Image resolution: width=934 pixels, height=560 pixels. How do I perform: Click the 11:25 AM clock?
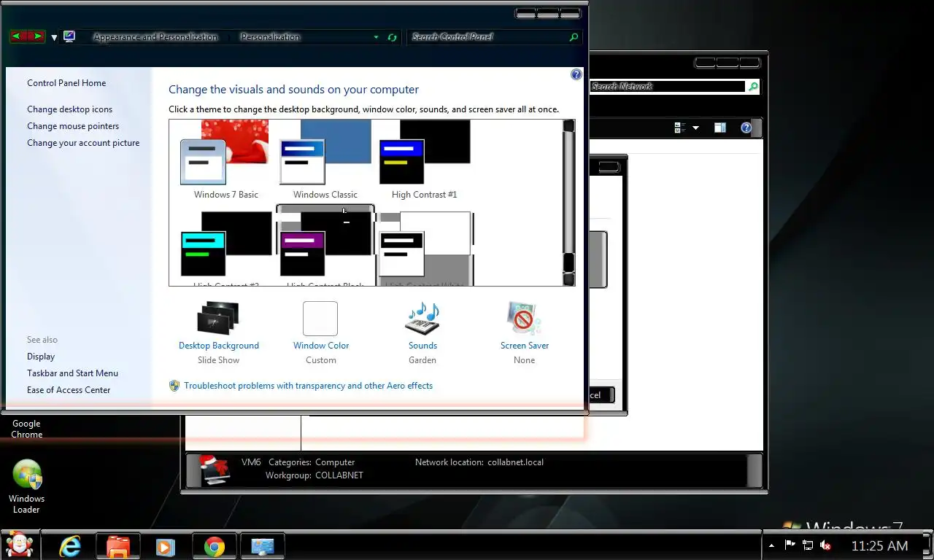click(879, 545)
